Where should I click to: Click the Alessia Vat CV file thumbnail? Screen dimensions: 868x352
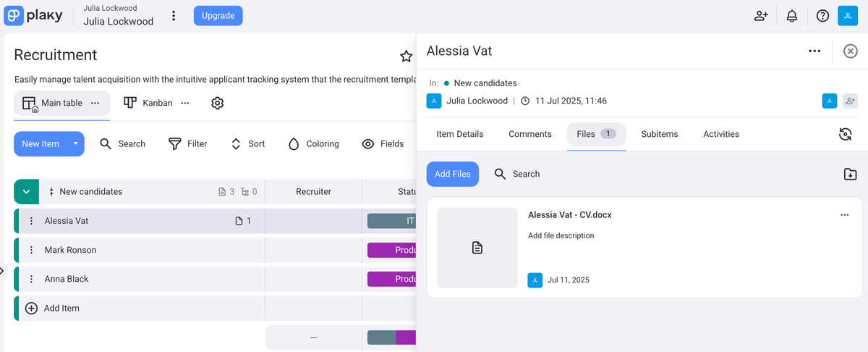(477, 248)
